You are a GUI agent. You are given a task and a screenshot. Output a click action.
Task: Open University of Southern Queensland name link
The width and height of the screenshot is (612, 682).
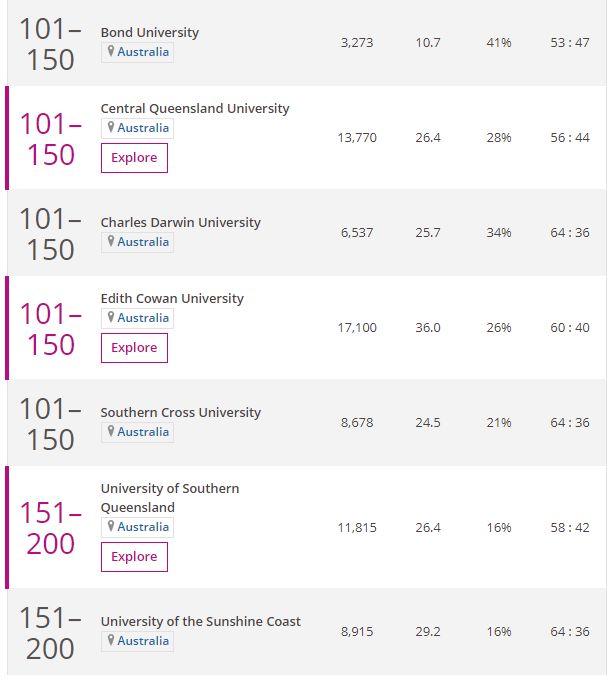point(170,498)
